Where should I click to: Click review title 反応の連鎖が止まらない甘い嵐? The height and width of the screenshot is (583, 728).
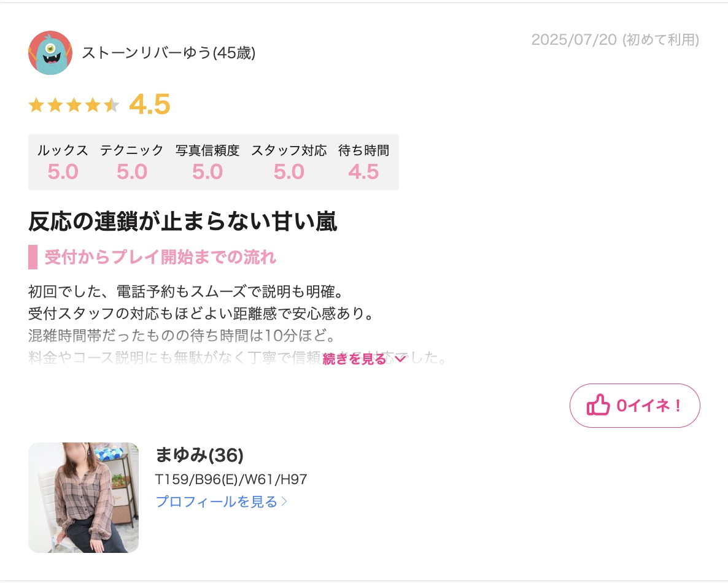[x=182, y=222]
